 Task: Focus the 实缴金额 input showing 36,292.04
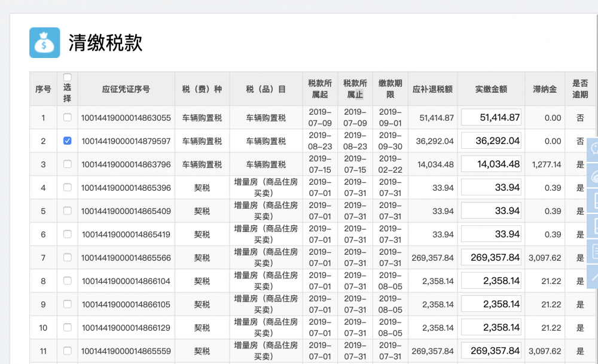[491, 141]
